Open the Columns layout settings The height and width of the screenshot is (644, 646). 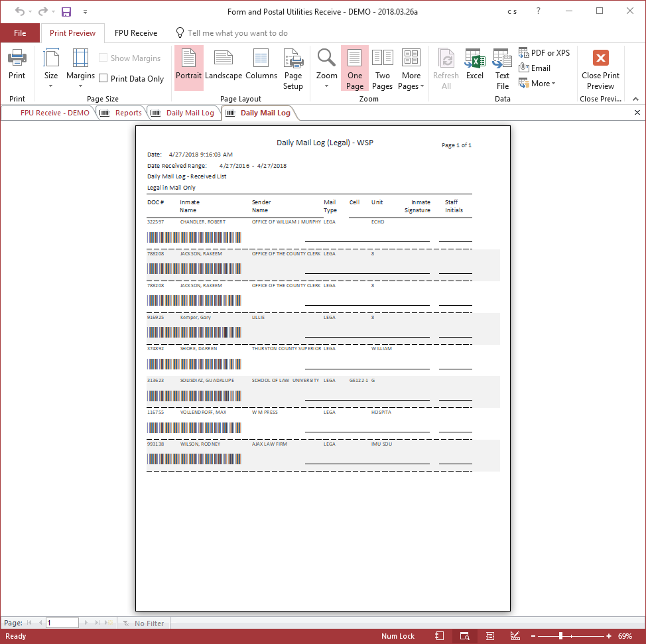[261, 65]
